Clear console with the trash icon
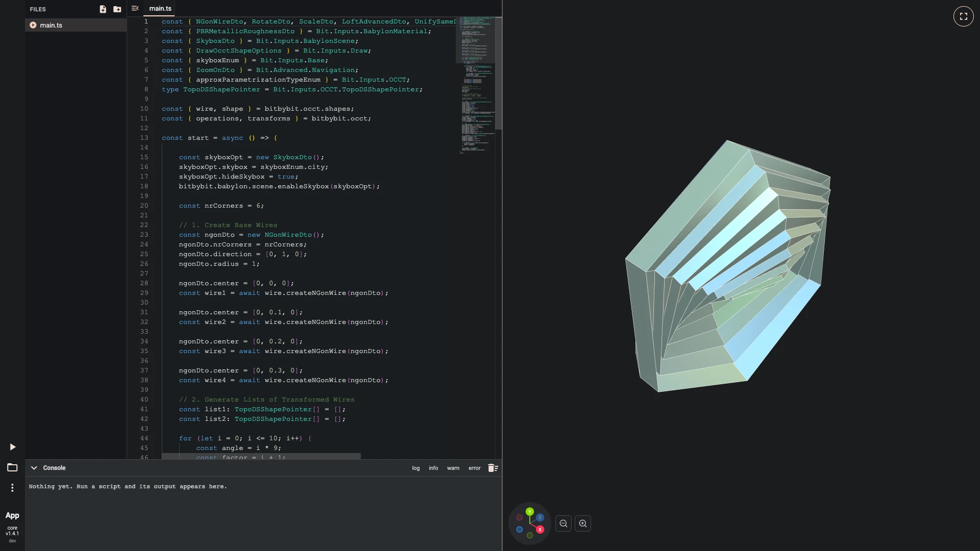This screenshot has width=980, height=551. click(x=493, y=468)
